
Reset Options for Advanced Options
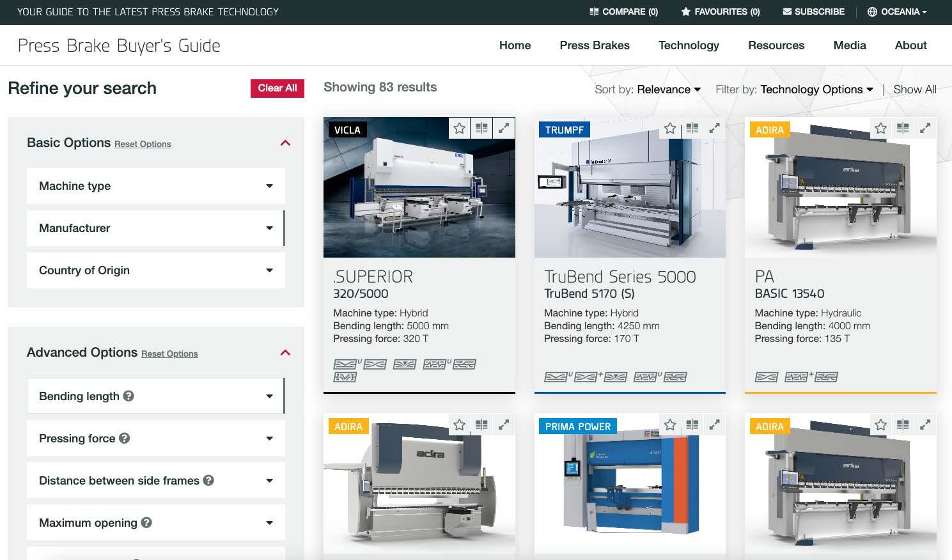pyautogui.click(x=169, y=354)
